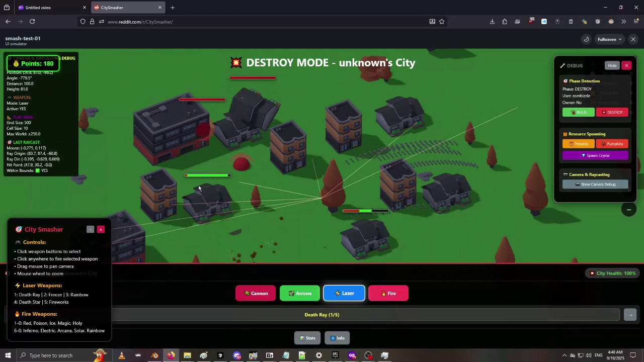
Task: Toggle Show Camera Debug
Action: 595,184
